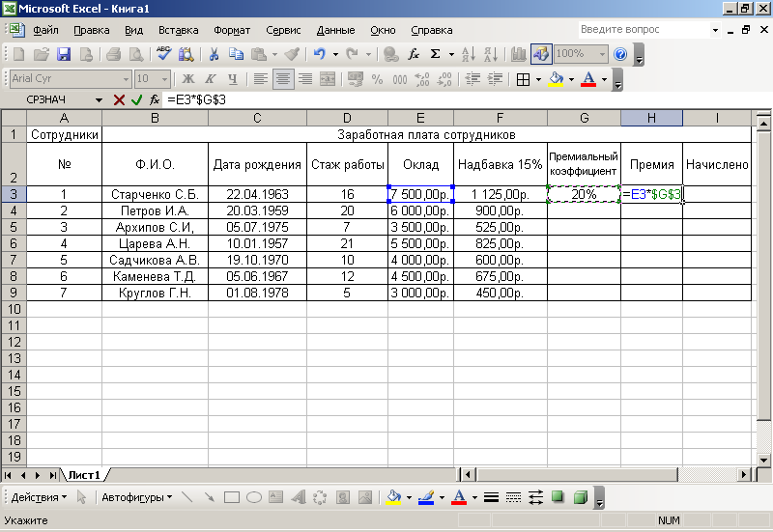Open the Правка menu
The height and width of the screenshot is (532, 773).
click(91, 30)
